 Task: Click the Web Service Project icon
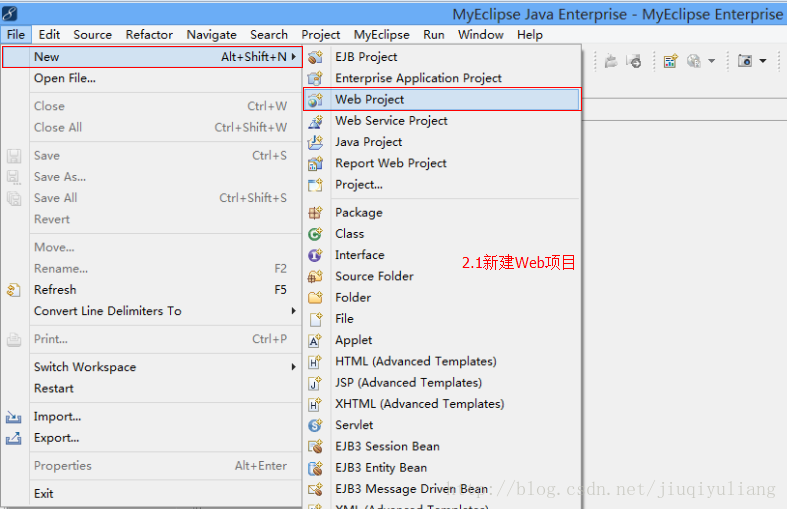click(315, 121)
